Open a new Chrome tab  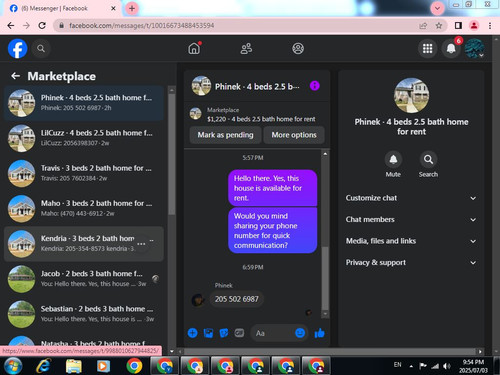click(132, 9)
